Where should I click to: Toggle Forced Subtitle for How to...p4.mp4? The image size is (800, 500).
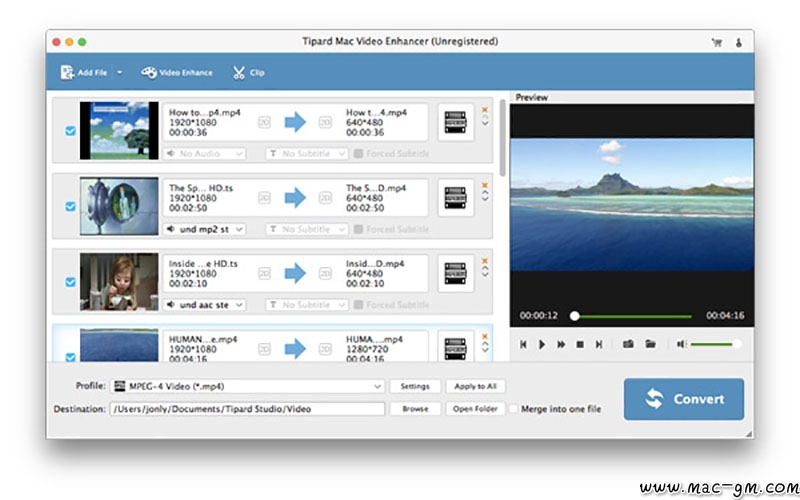coord(358,154)
